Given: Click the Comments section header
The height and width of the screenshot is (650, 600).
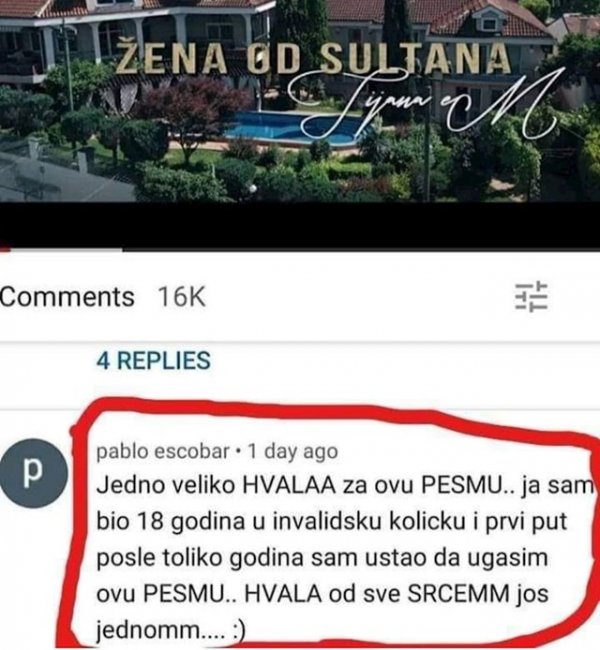Looking at the screenshot, I should tap(67, 297).
